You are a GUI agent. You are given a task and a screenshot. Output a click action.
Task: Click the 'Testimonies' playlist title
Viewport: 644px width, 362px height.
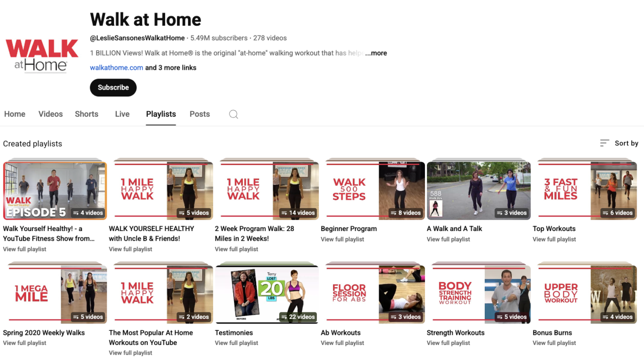[234, 333]
